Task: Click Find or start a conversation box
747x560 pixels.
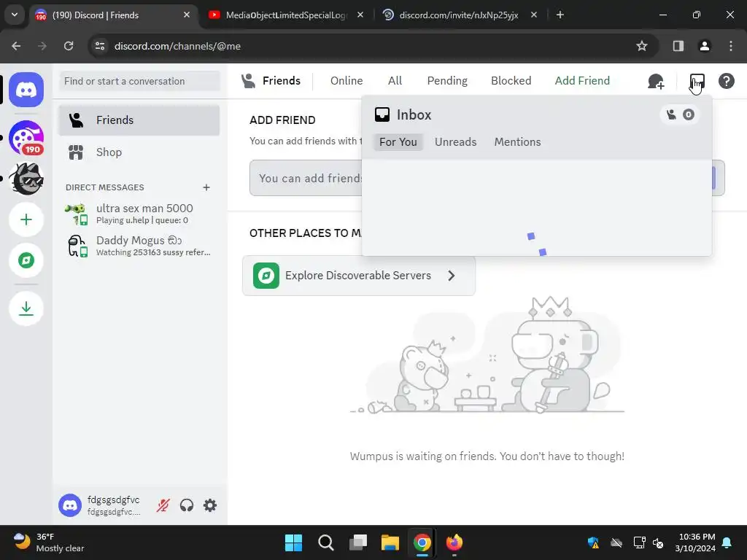Action: click(139, 82)
